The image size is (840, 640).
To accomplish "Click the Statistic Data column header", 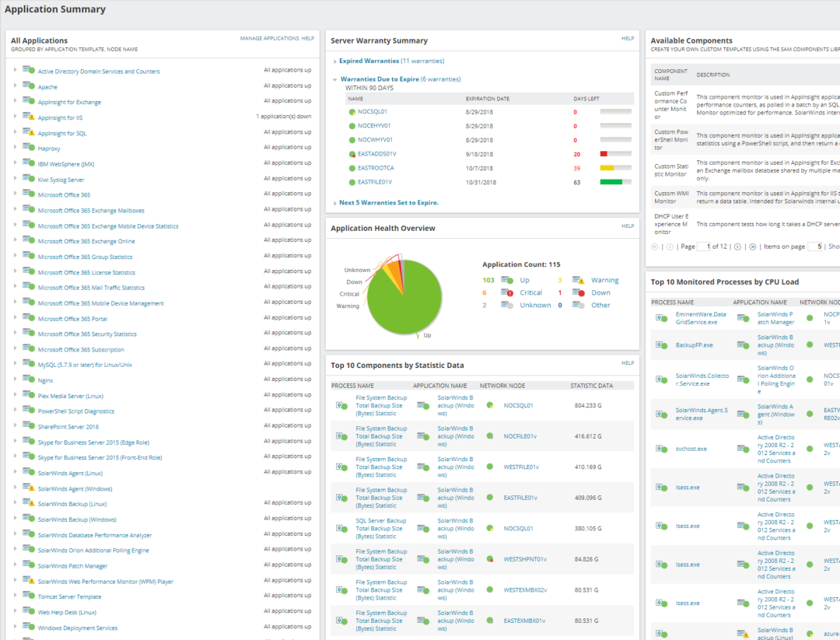I will coord(591,386).
